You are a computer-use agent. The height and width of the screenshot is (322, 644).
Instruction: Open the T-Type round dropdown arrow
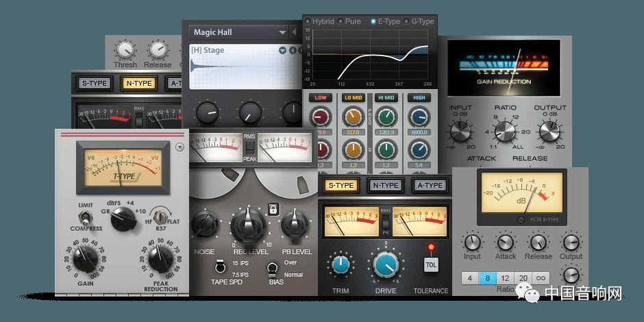click(179, 147)
